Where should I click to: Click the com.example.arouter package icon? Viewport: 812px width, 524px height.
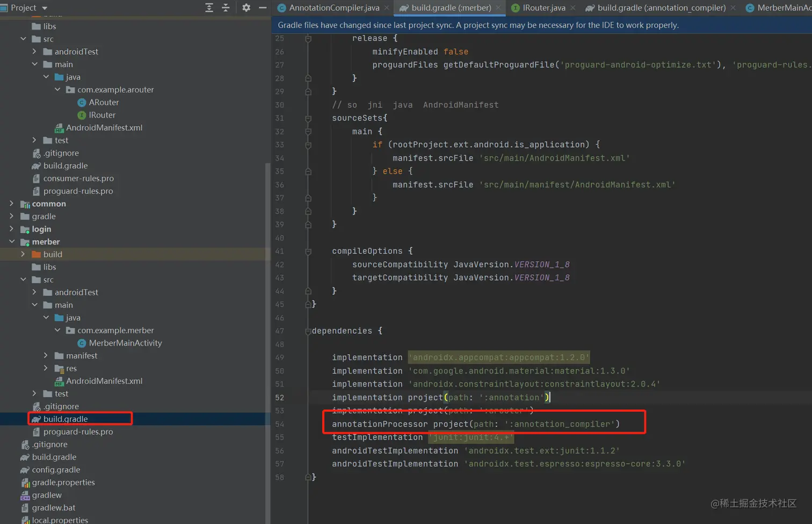(70, 90)
